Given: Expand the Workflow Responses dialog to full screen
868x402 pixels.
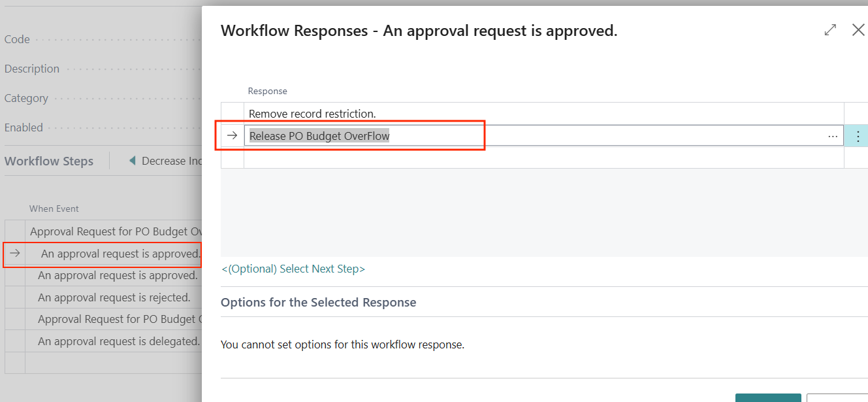Looking at the screenshot, I should 830,30.
